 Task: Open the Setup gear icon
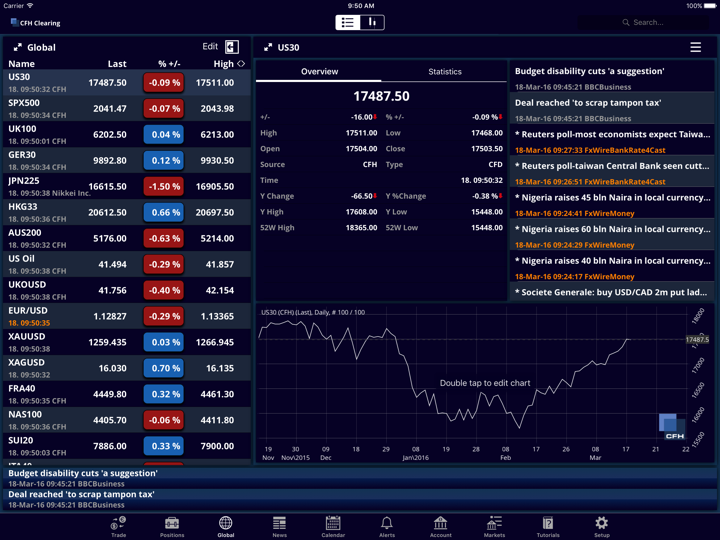601,523
